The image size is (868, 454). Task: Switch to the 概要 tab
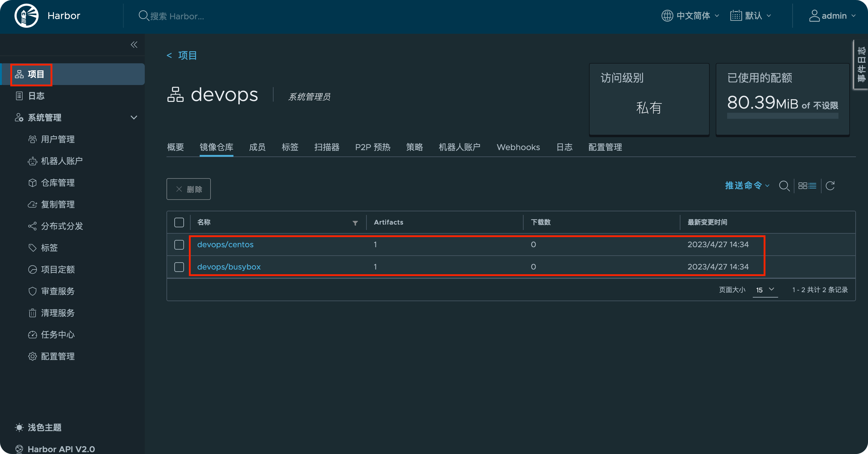coord(175,147)
